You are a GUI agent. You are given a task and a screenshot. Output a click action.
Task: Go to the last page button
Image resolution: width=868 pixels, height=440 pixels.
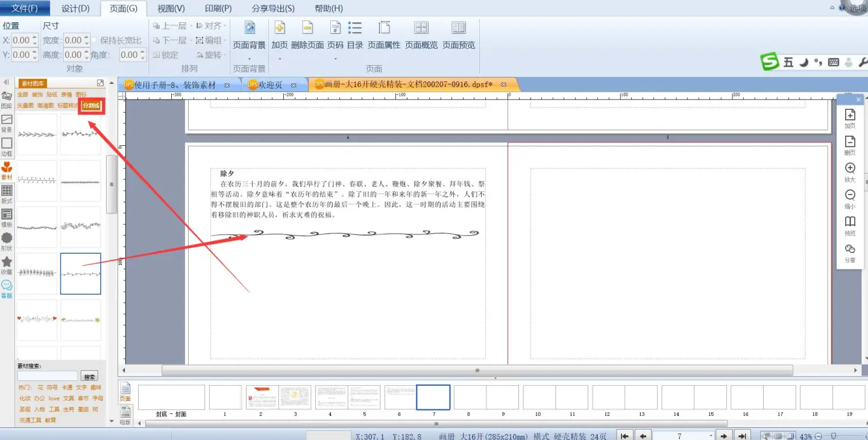click(743, 436)
